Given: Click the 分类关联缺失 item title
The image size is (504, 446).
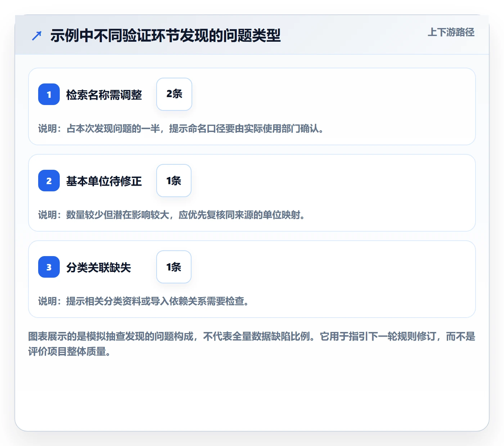Looking at the screenshot, I should [99, 268].
